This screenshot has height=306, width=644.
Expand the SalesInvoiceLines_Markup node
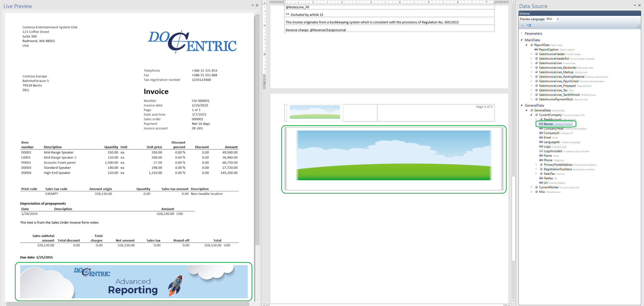pyautogui.click(x=532, y=72)
